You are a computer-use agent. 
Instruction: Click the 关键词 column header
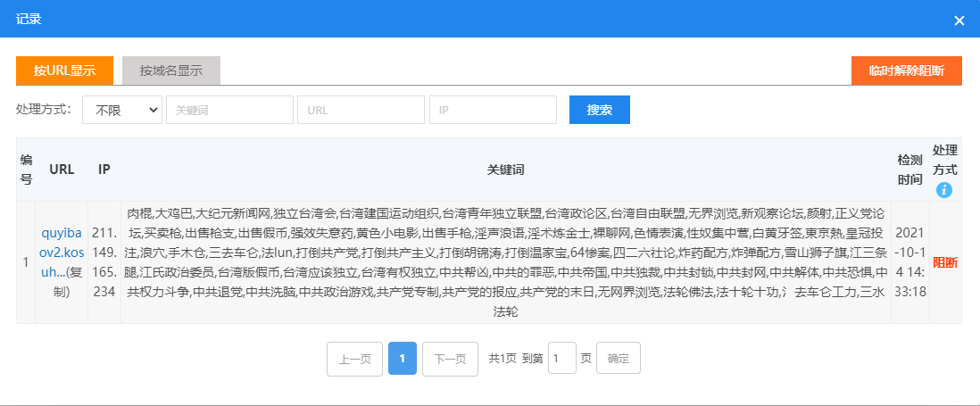(x=505, y=169)
